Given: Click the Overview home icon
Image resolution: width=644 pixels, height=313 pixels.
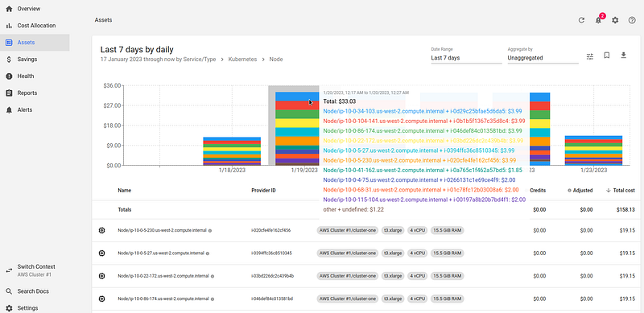Looking at the screenshot, I should [9, 9].
